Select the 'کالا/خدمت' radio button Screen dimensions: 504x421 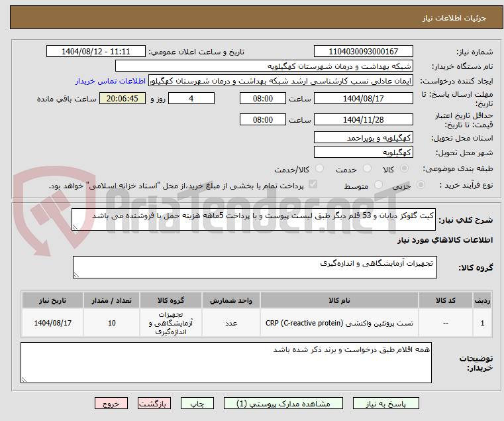click(x=319, y=168)
